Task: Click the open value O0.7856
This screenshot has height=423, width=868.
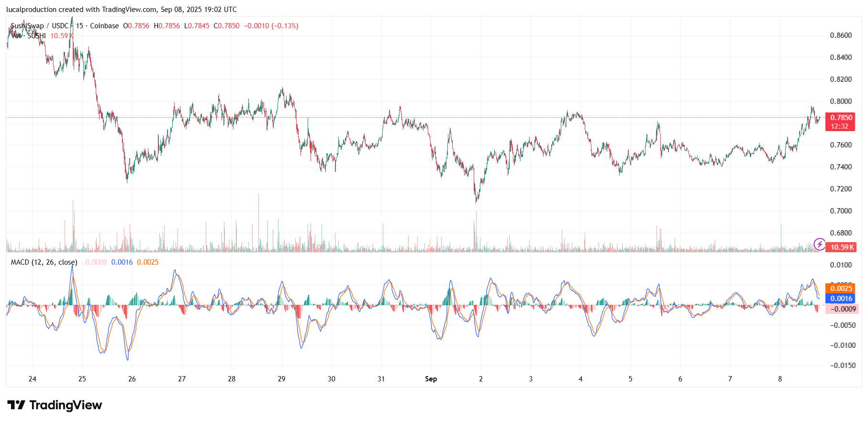Action: [136, 26]
